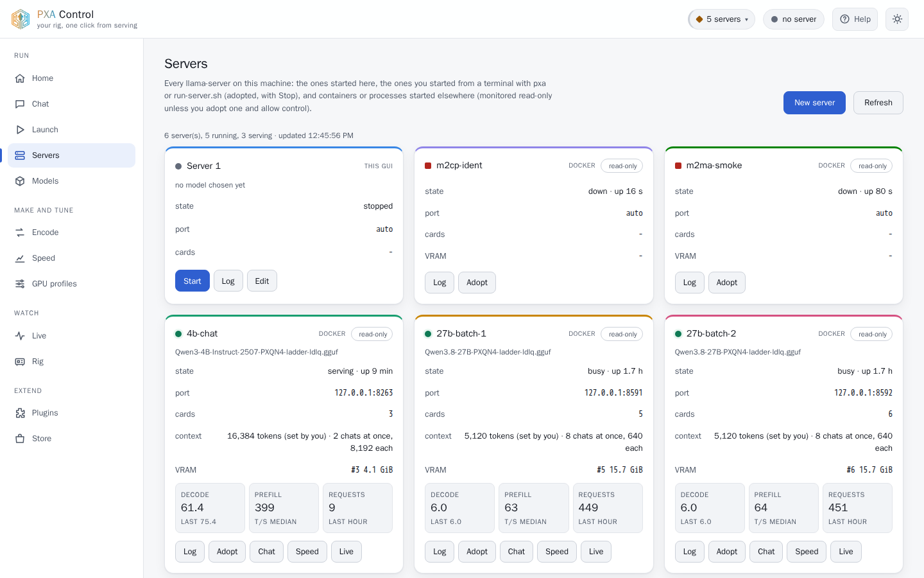Image resolution: width=924 pixels, height=578 pixels.
Task: Adopt the 27b-batch-1 server
Action: [477, 552]
